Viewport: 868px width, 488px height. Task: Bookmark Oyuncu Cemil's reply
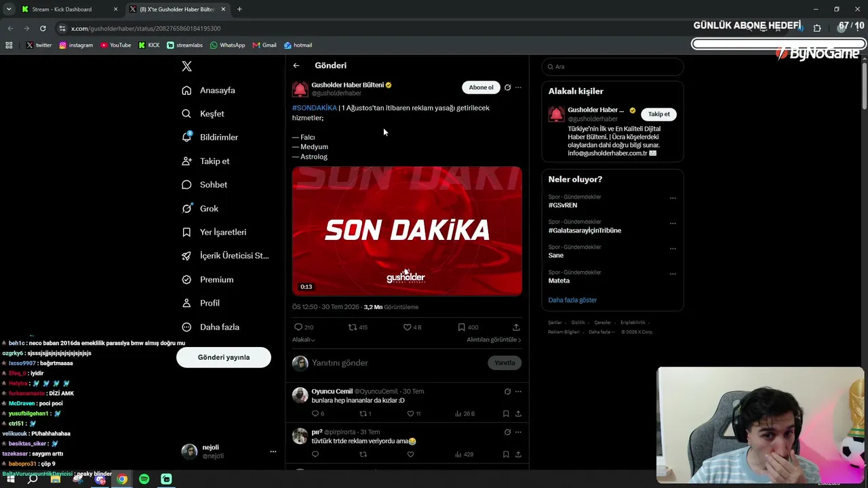506,413
